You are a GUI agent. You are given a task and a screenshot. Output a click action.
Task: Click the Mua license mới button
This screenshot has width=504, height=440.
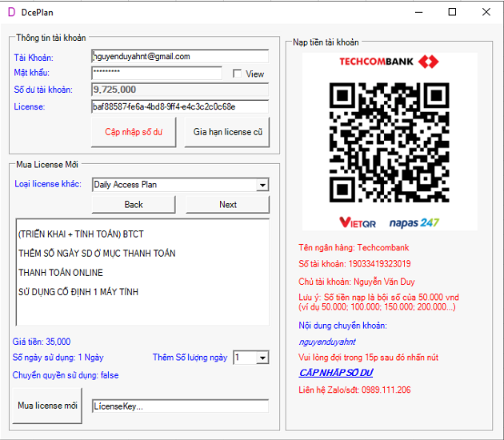coord(47,406)
